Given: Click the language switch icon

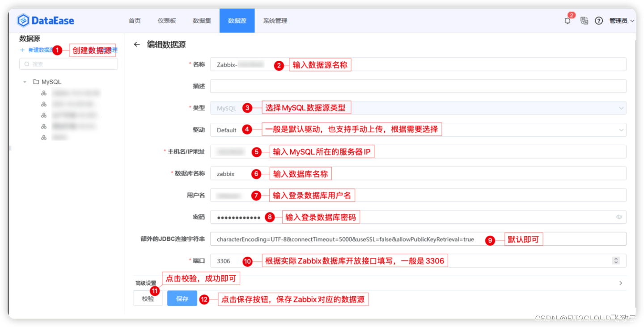Looking at the screenshot, I should point(584,21).
